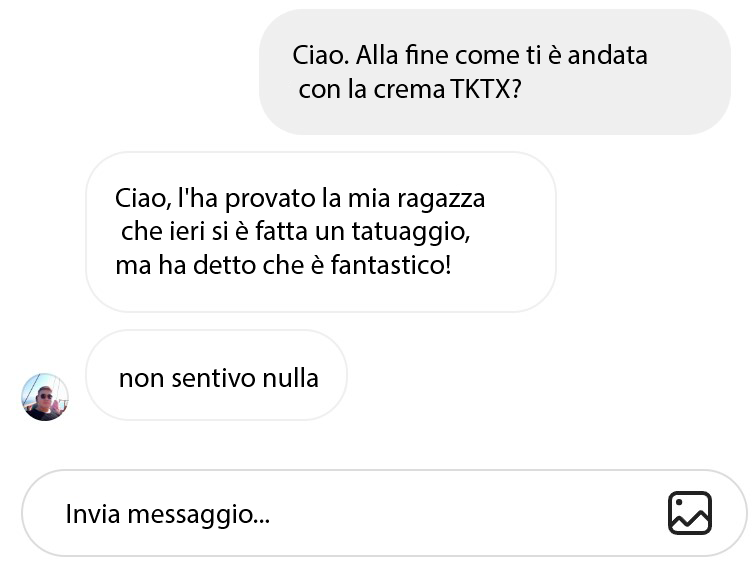Open the image attachment picker icon

tap(690, 513)
